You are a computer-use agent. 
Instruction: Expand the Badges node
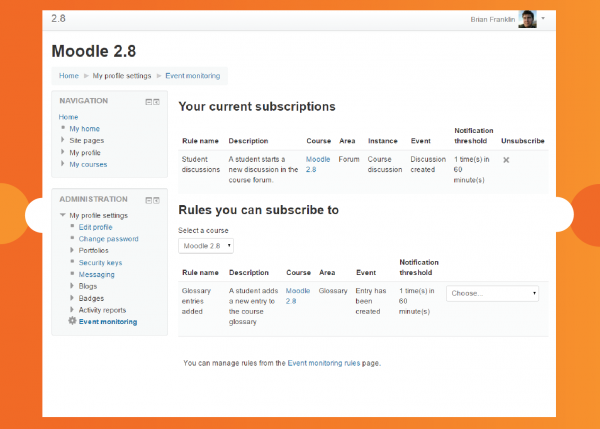(x=72, y=298)
